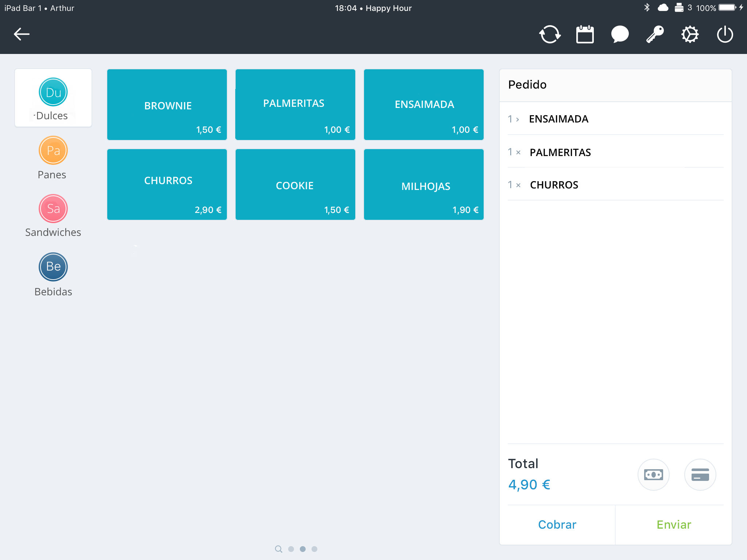The image size is (747, 560).
Task: Tap the printer status icon
Action: coord(679,8)
